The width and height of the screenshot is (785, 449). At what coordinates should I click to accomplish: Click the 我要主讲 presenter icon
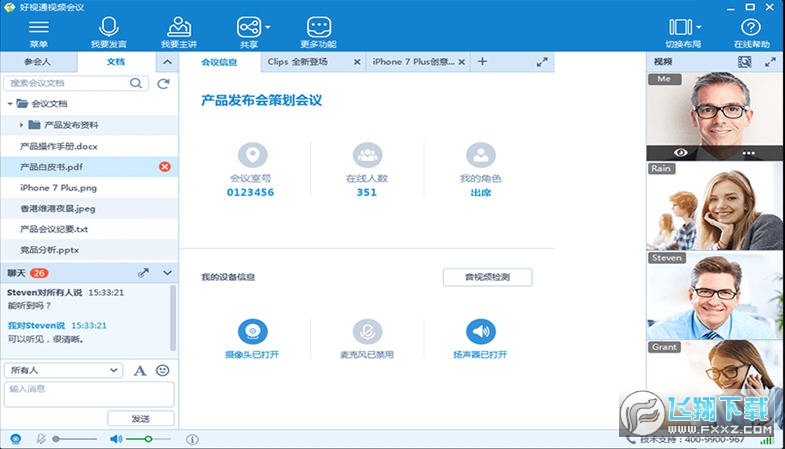click(x=178, y=27)
